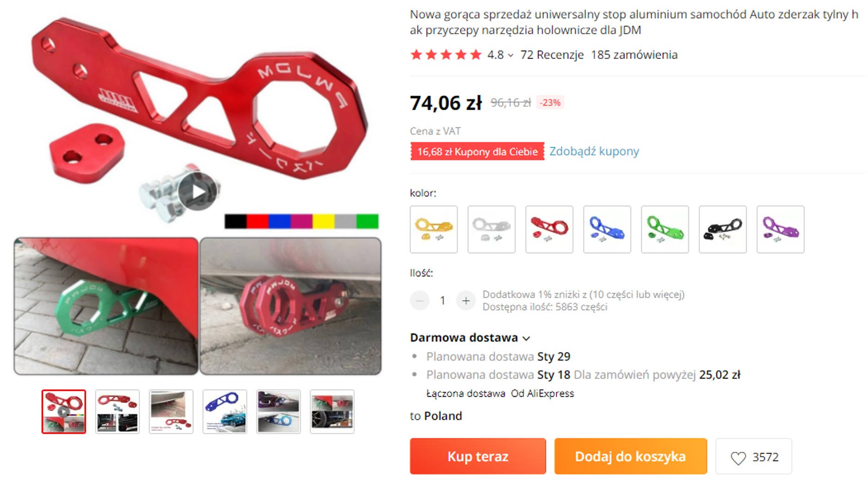Increase quantity with plus button
This screenshot has height=489, width=868.
click(x=466, y=301)
